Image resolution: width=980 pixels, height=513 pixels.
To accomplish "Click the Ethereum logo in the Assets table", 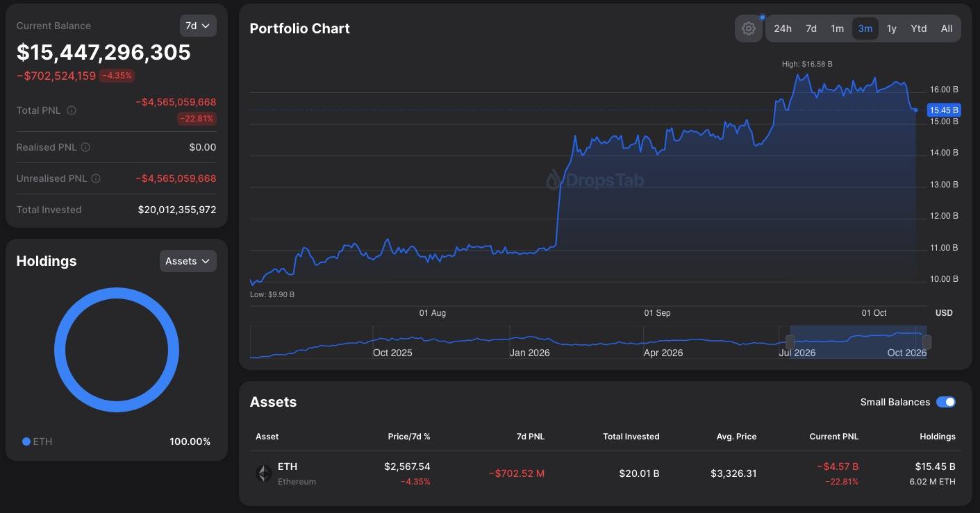I will (x=263, y=473).
